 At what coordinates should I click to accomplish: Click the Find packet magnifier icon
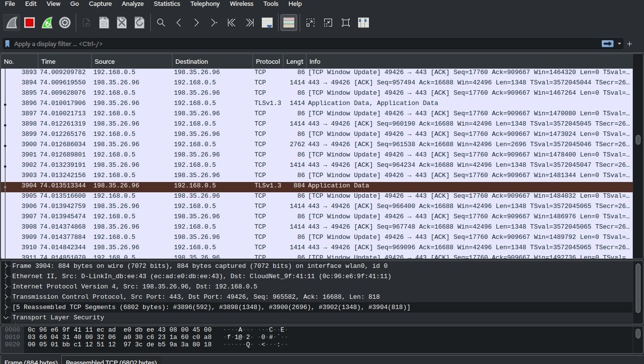tap(161, 23)
